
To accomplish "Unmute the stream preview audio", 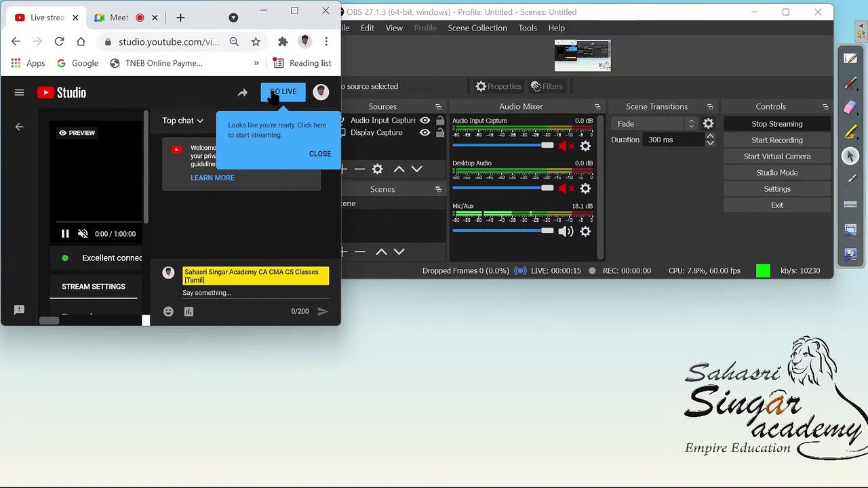I will [x=83, y=234].
